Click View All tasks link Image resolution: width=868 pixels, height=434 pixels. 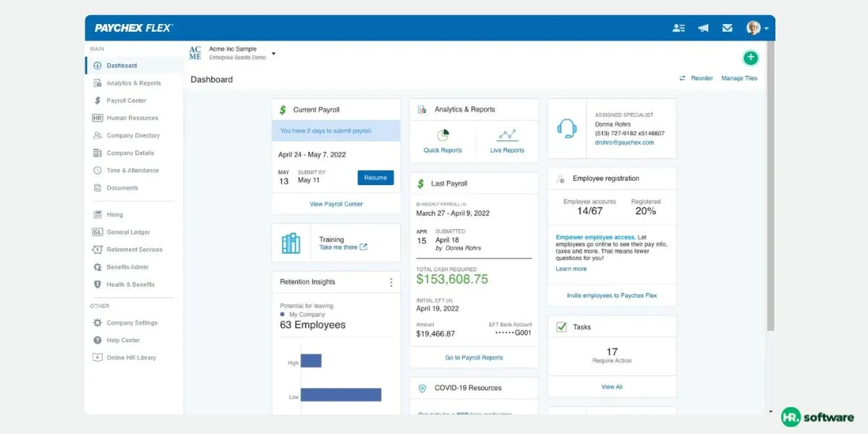point(612,387)
